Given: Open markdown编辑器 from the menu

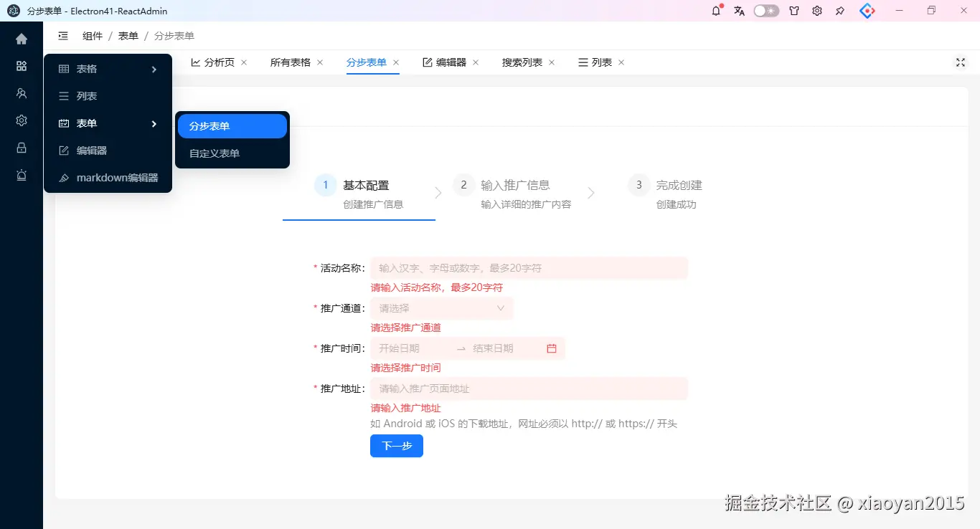Looking at the screenshot, I should (x=108, y=178).
